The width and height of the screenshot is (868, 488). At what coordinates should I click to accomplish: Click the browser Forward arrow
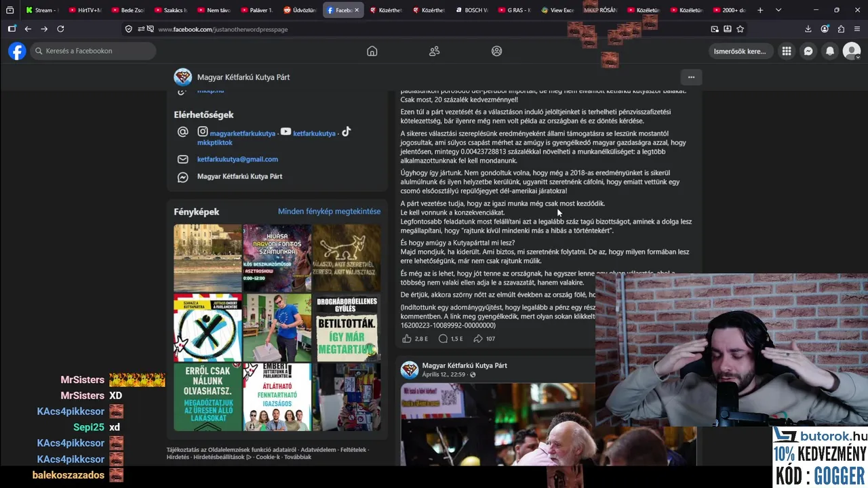click(44, 29)
